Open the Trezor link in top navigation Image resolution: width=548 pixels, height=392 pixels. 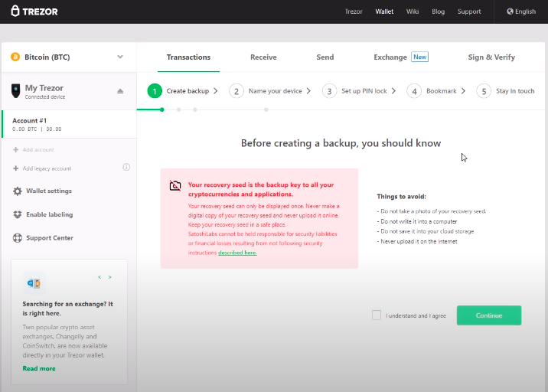(x=354, y=11)
